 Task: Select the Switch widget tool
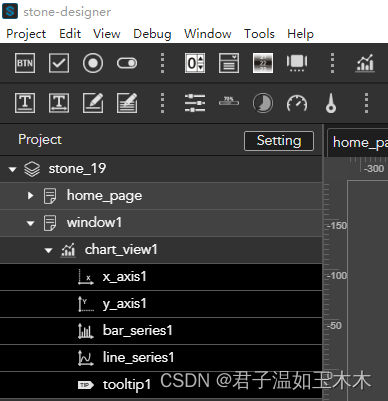(x=127, y=63)
